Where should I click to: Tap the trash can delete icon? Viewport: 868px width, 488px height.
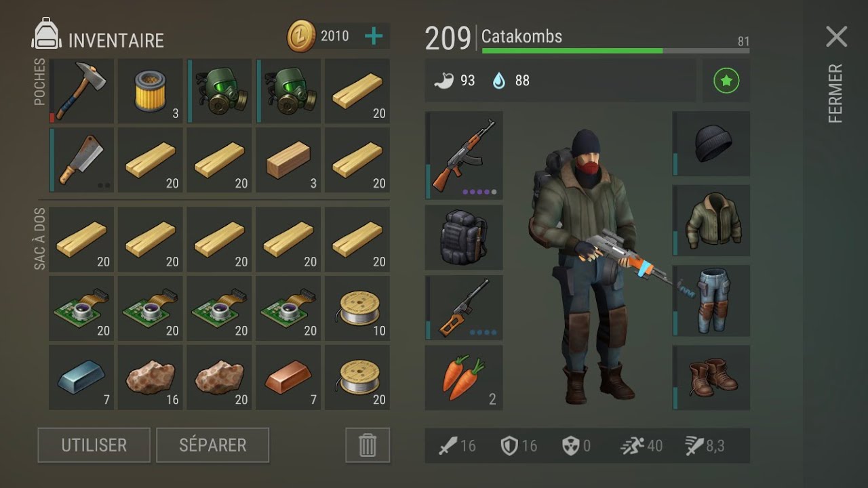tap(367, 445)
